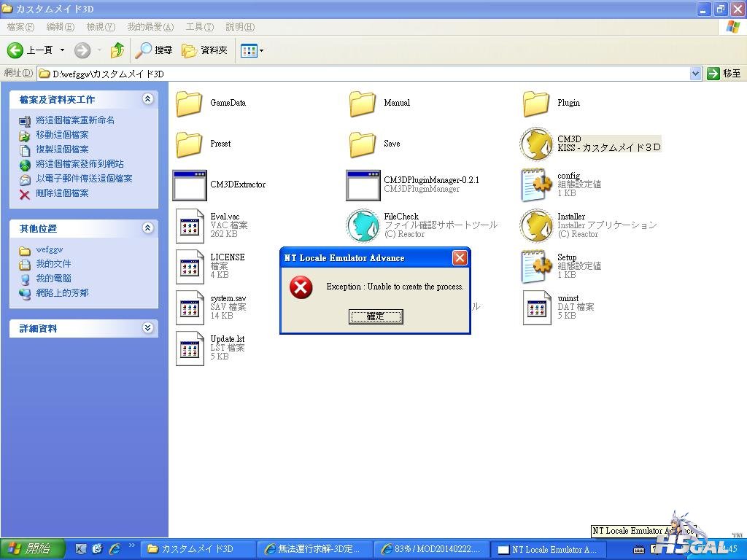Click the CM3DPluginManager-0.2.1 icon

click(363, 185)
